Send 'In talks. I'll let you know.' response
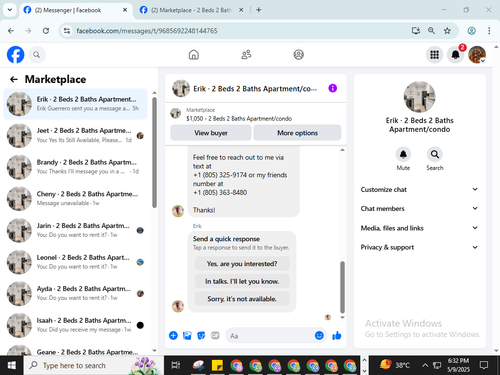This screenshot has height=375, width=500. 242,281
